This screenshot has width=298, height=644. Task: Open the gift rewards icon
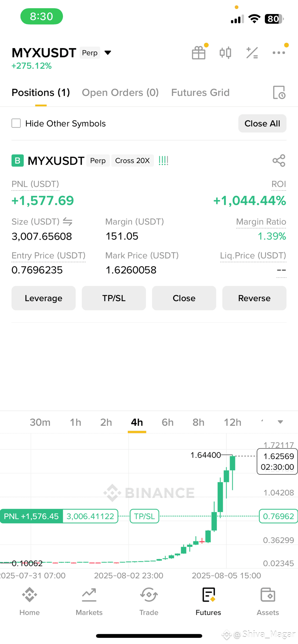click(x=199, y=53)
